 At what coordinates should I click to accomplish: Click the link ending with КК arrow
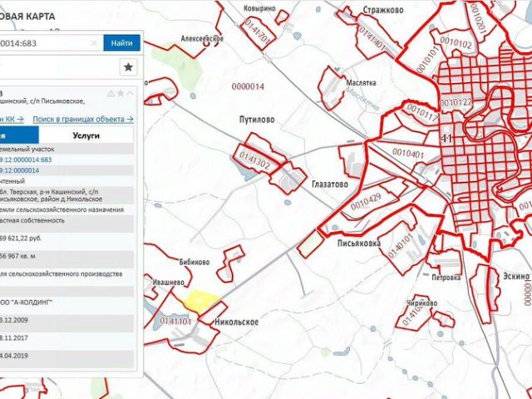pyautogui.click(x=12, y=119)
